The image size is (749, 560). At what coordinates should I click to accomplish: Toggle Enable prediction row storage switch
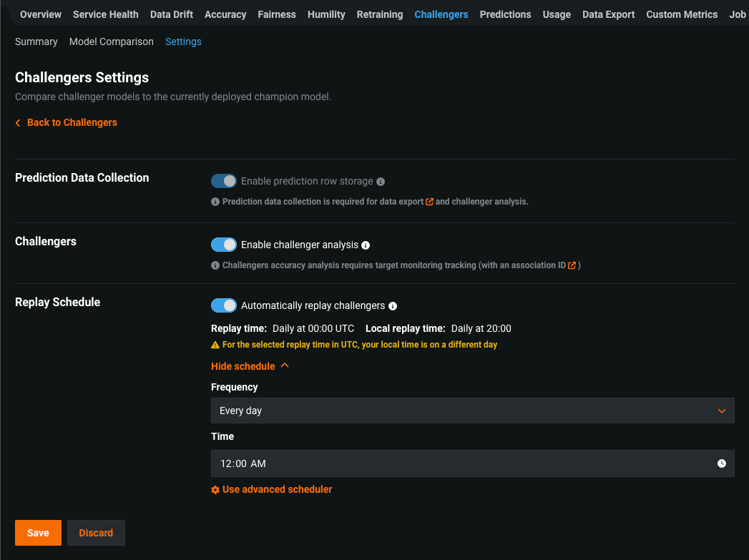pyautogui.click(x=224, y=181)
